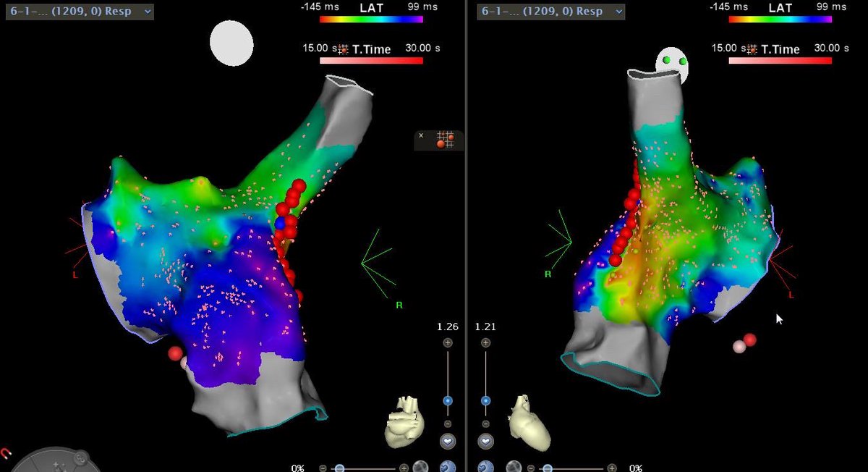
Task: Zoom out left view with minus button
Action: 448,423
